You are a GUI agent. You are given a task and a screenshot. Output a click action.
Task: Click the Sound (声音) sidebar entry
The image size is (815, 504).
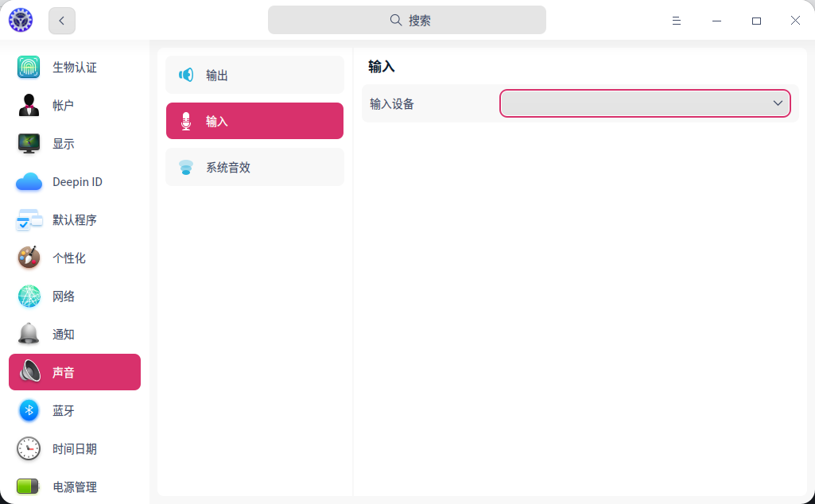pos(75,372)
